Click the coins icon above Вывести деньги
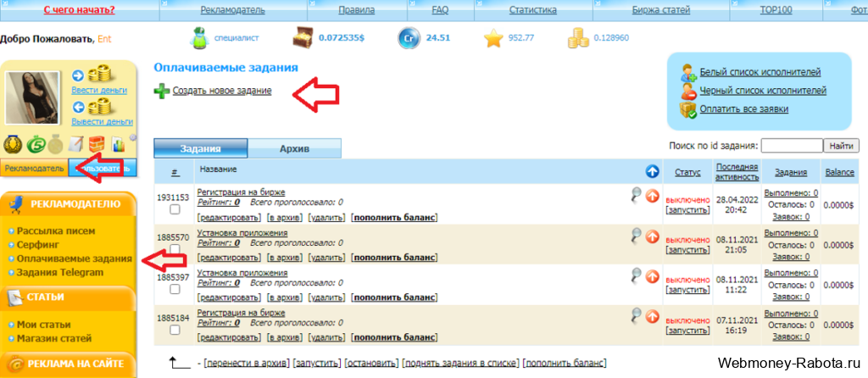This screenshot has width=868, height=378. pyautogui.click(x=101, y=106)
